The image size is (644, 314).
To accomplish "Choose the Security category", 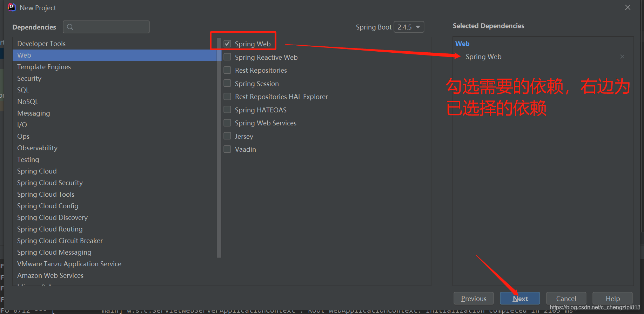I will [x=115, y=78].
